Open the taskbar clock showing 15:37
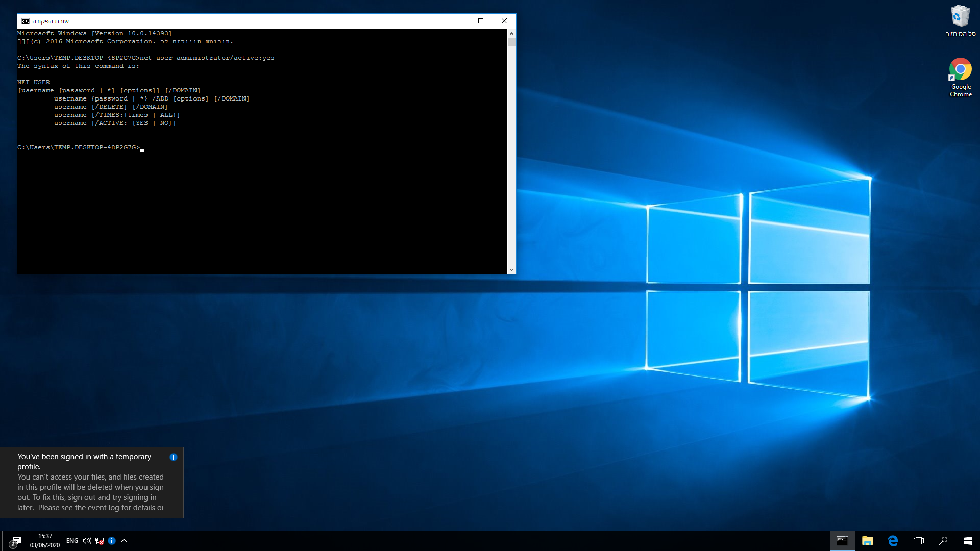 click(45, 541)
